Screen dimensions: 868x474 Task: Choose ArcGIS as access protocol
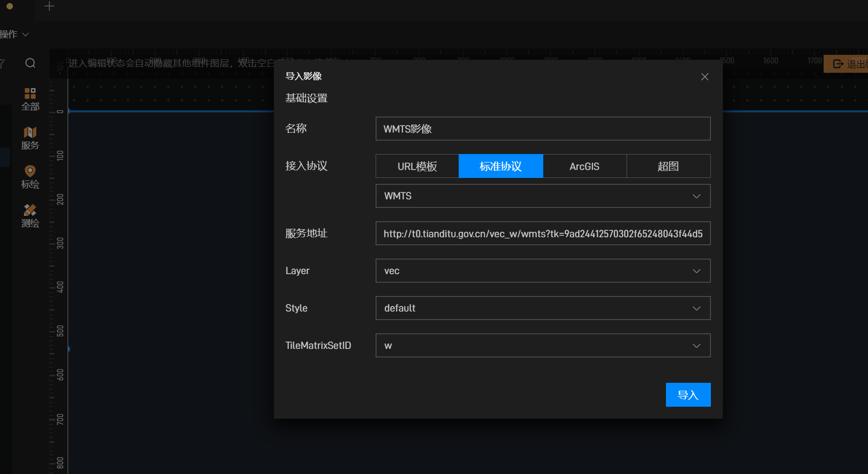click(x=584, y=166)
